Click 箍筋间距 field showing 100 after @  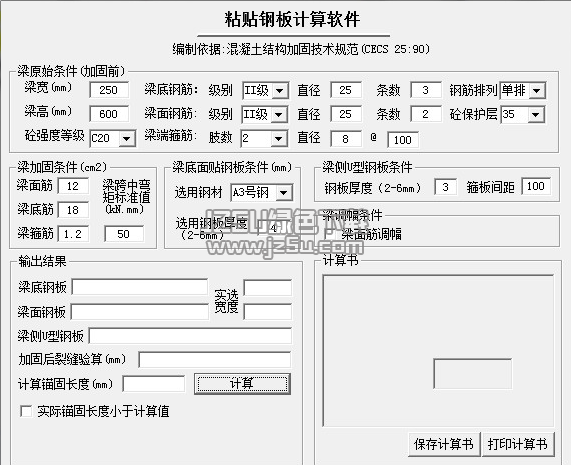click(403, 140)
